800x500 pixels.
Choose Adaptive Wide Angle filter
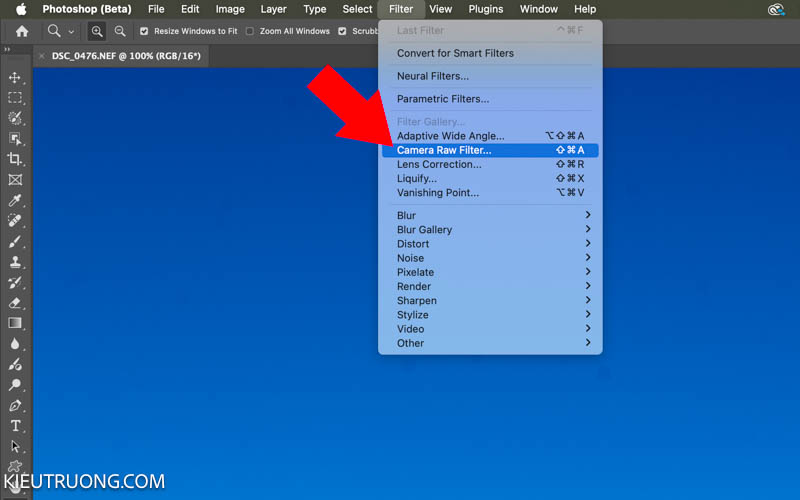tap(490, 136)
